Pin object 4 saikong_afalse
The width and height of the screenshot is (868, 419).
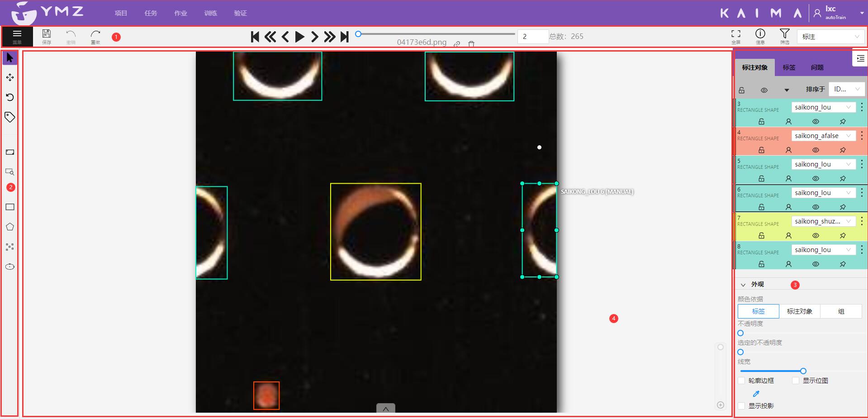pos(843,150)
